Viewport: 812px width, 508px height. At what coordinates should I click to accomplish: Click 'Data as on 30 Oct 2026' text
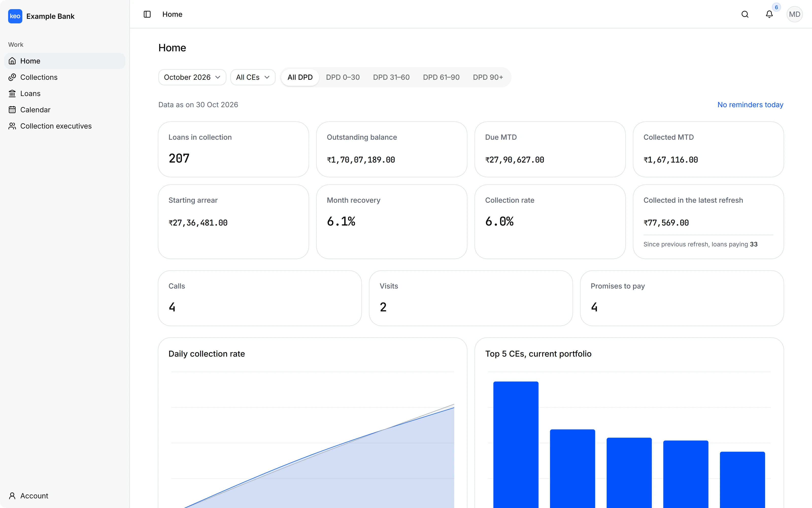[x=198, y=105]
